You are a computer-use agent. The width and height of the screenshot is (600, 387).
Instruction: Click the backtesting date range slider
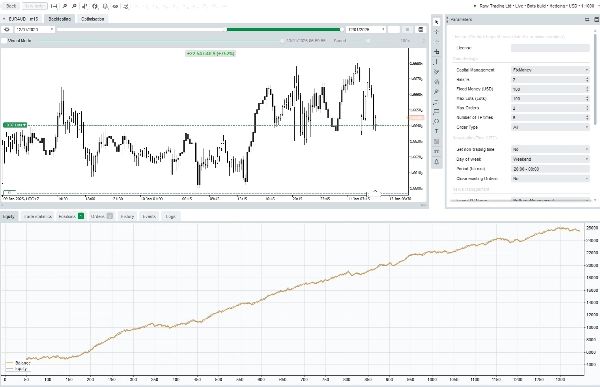200,29
